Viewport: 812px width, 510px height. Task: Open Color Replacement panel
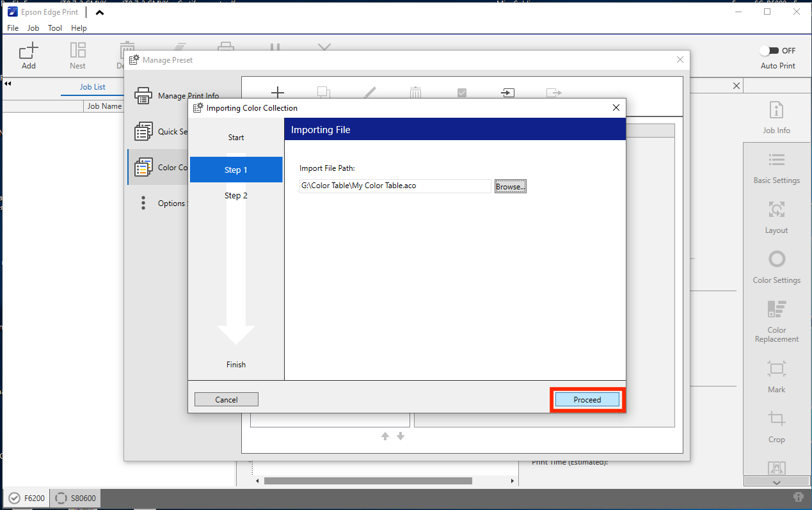[x=776, y=321]
